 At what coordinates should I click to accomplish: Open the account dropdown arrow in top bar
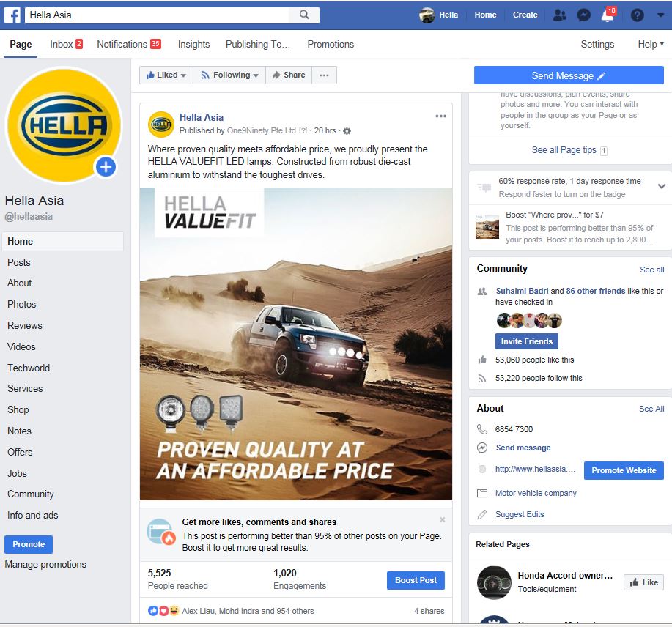[x=660, y=15]
